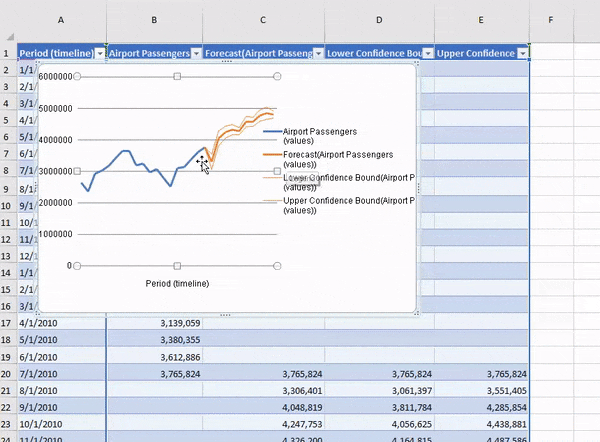
Task: Click the 1000000 axis label
Action: 55,234
